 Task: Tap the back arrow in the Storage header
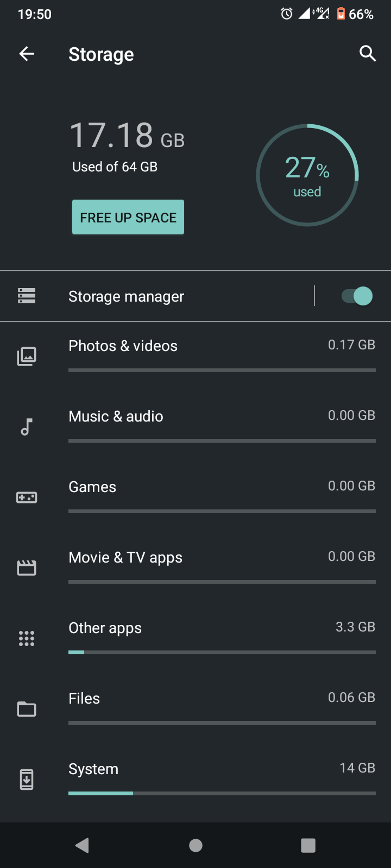point(27,54)
